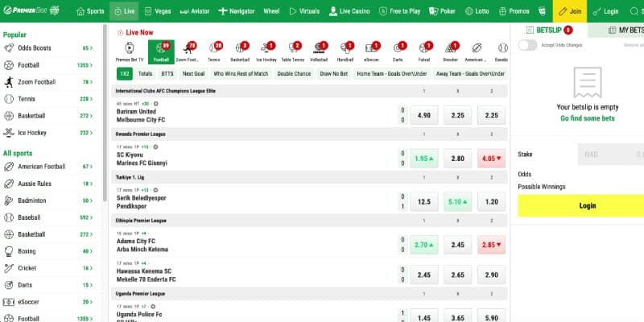The width and height of the screenshot is (644, 322).
Task: Click the betslip icon in top navigation
Action: click(542, 11)
